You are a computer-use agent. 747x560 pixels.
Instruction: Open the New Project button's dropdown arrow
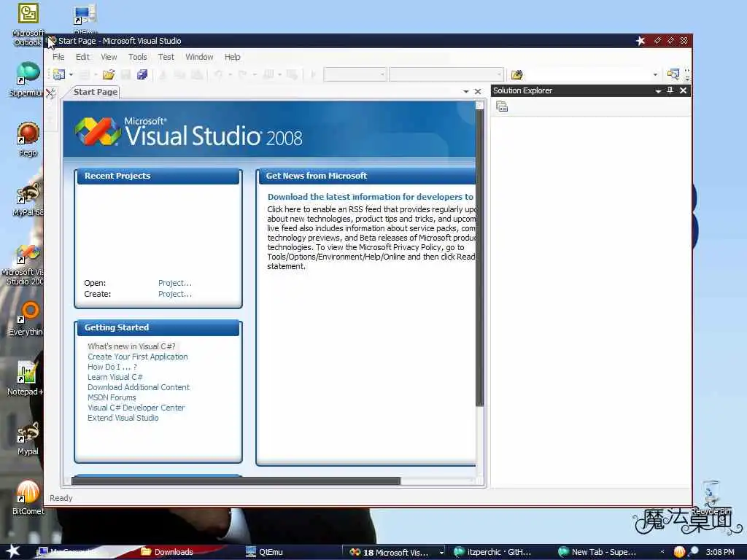pos(71,75)
